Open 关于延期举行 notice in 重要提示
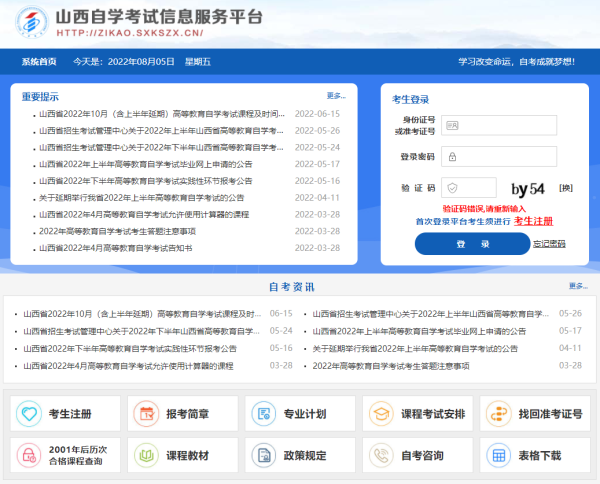The width and height of the screenshot is (600, 484). coord(142,198)
